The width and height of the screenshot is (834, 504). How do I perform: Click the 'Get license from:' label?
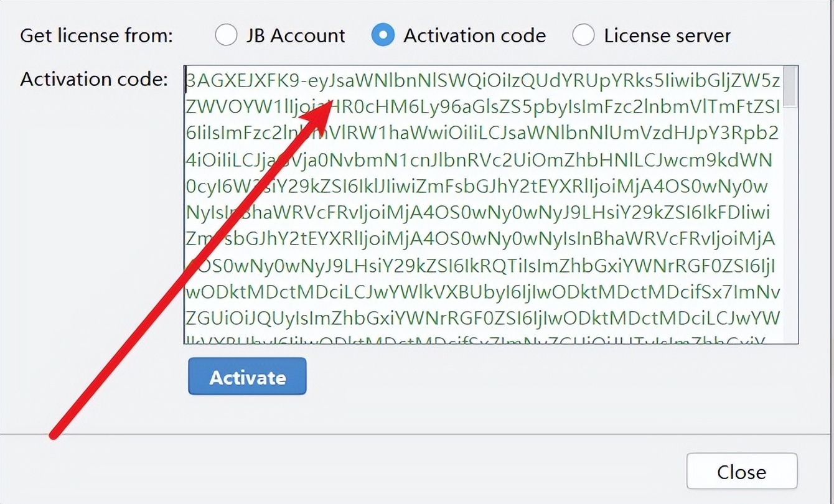tap(96, 35)
